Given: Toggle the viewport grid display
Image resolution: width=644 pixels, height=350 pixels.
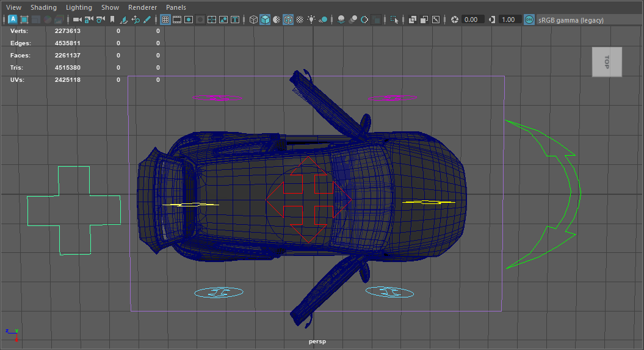Looking at the screenshot, I should click(x=165, y=20).
